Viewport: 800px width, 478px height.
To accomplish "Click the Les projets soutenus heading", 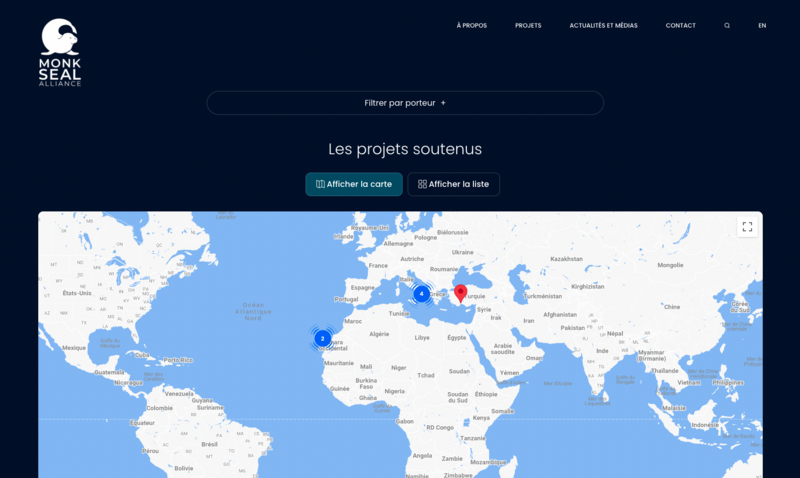I will pos(405,149).
